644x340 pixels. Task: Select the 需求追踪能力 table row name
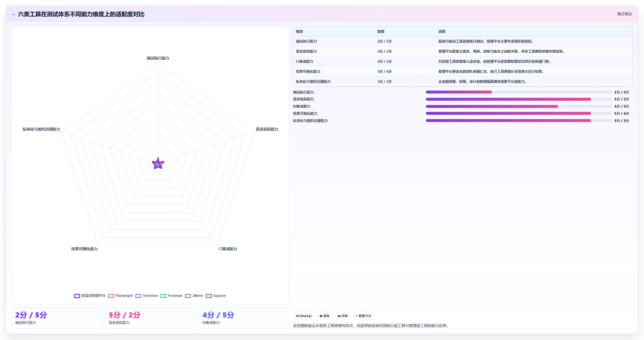coord(306,51)
